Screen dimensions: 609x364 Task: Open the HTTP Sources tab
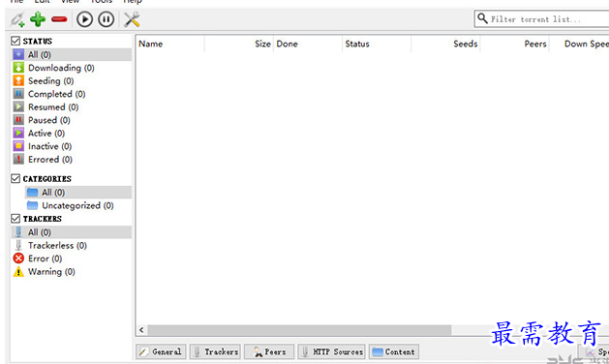click(332, 352)
